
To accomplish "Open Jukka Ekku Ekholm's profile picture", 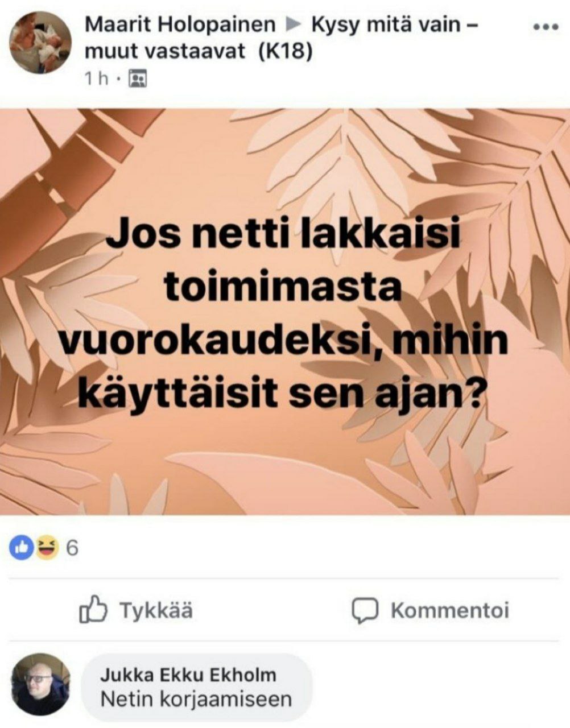I will [40, 684].
